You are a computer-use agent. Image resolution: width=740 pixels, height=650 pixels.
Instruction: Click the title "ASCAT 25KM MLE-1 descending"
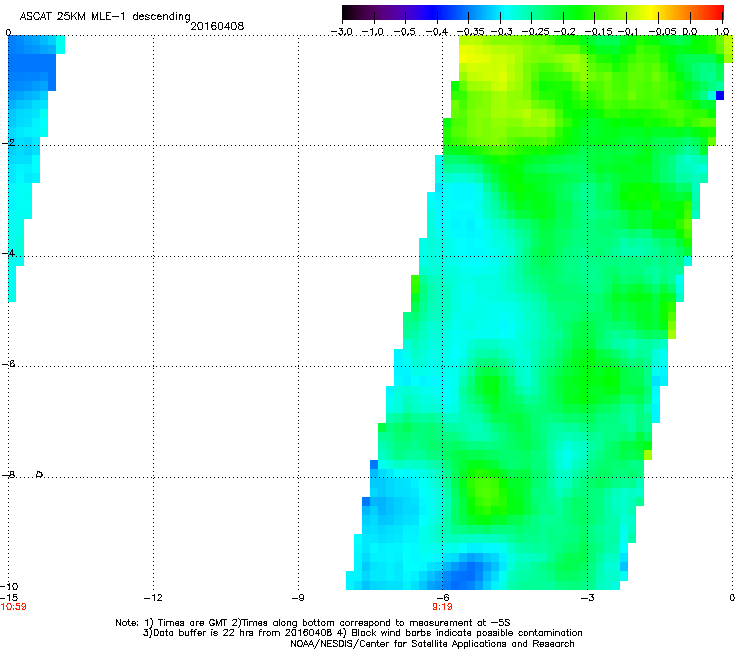pos(105,17)
